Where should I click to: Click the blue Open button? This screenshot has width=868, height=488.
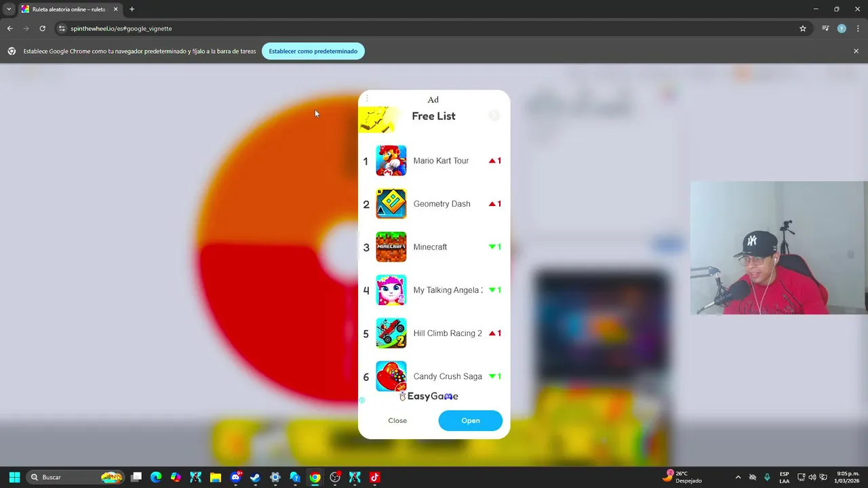pos(471,421)
